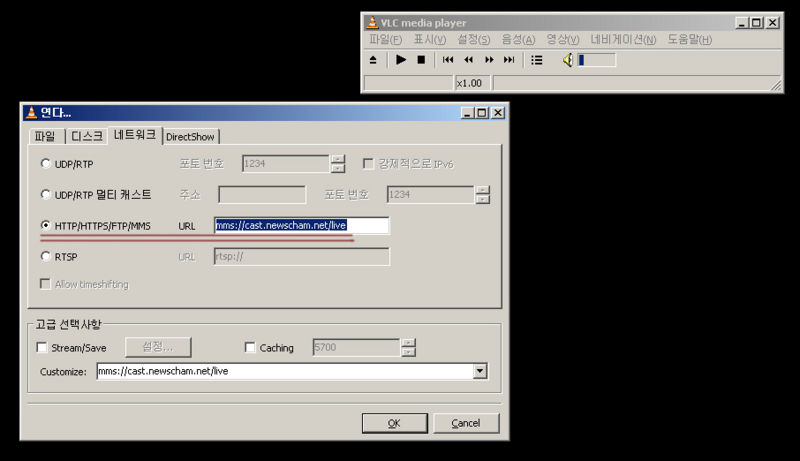Select the UDP/RTP radio button

(x=45, y=163)
